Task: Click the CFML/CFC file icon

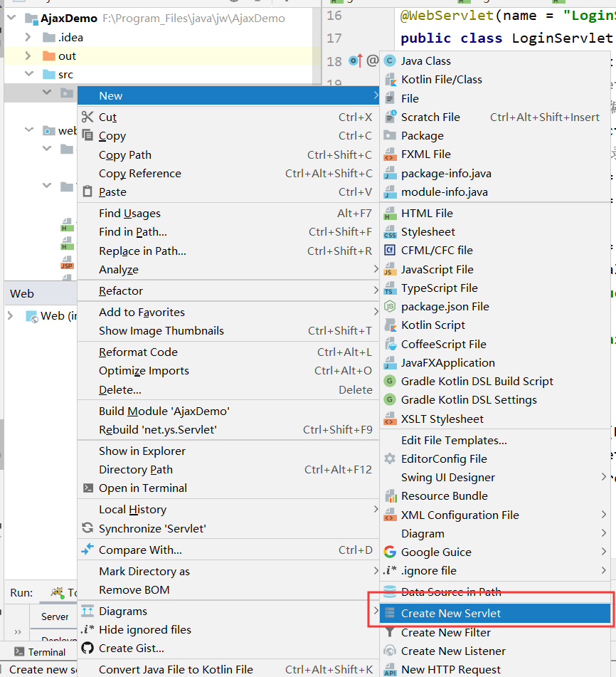Action: click(x=390, y=251)
